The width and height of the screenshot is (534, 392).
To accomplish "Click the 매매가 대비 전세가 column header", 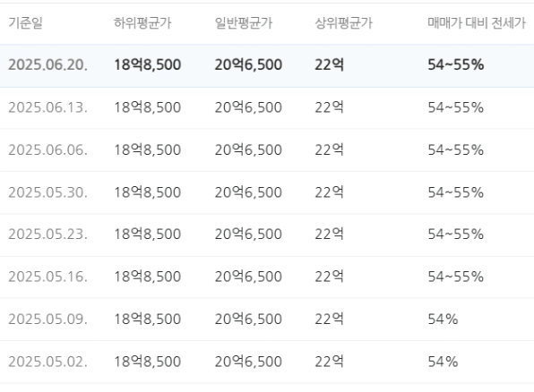I will (x=477, y=23).
